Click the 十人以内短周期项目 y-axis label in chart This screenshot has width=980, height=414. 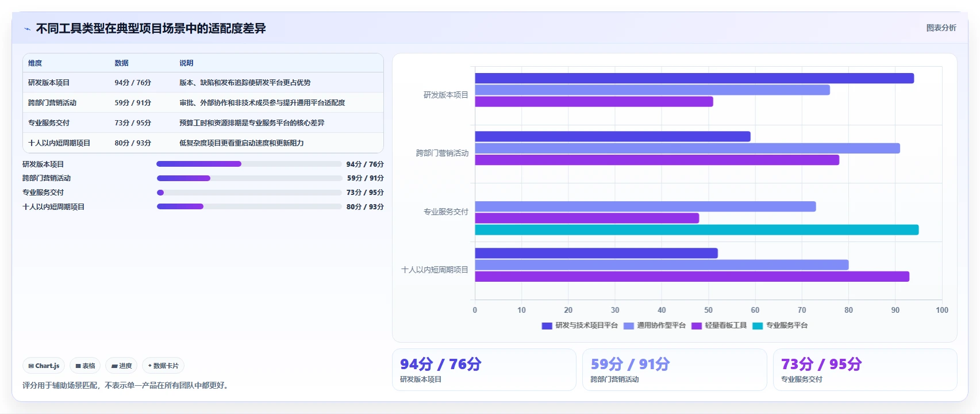(x=435, y=270)
